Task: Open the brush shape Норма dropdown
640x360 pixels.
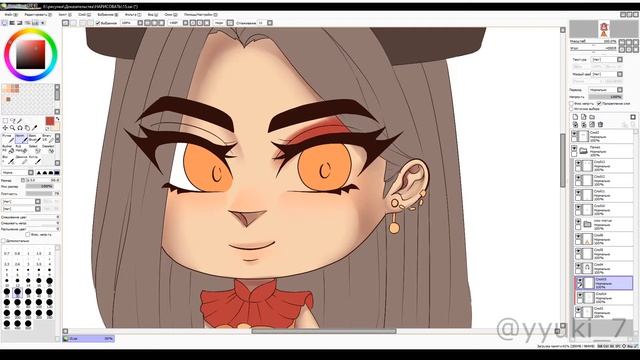Action: (31, 173)
